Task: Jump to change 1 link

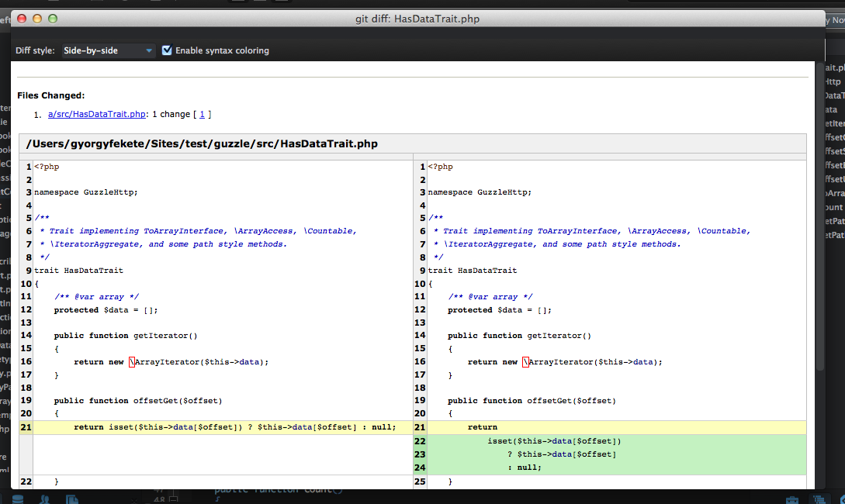Action: click(x=203, y=114)
